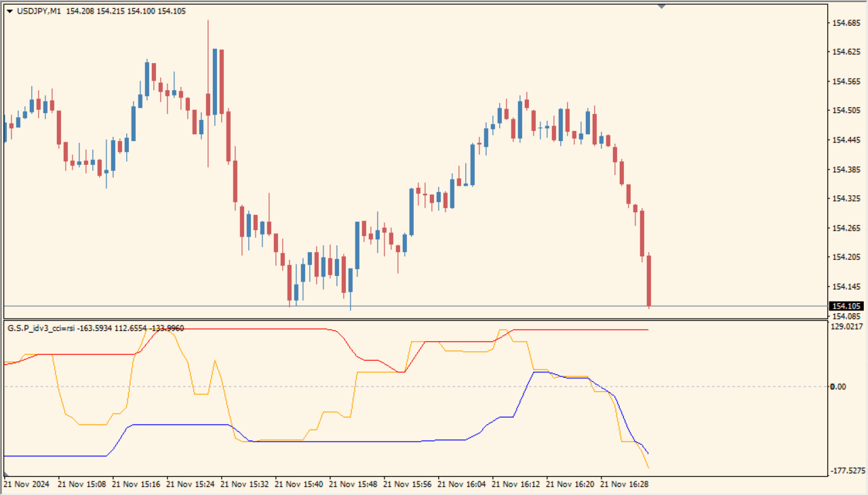Select the 154.205 price label
The height and width of the screenshot is (495, 868).
coord(845,257)
